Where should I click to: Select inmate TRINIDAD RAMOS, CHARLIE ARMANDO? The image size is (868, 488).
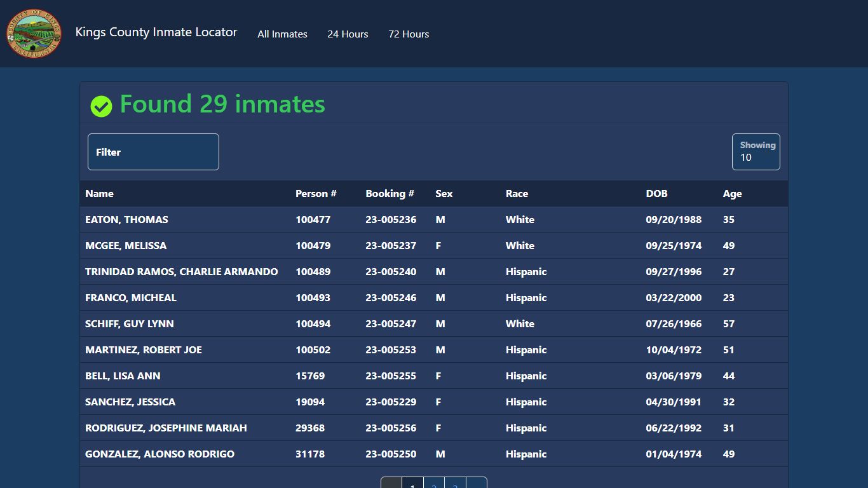[182, 272]
